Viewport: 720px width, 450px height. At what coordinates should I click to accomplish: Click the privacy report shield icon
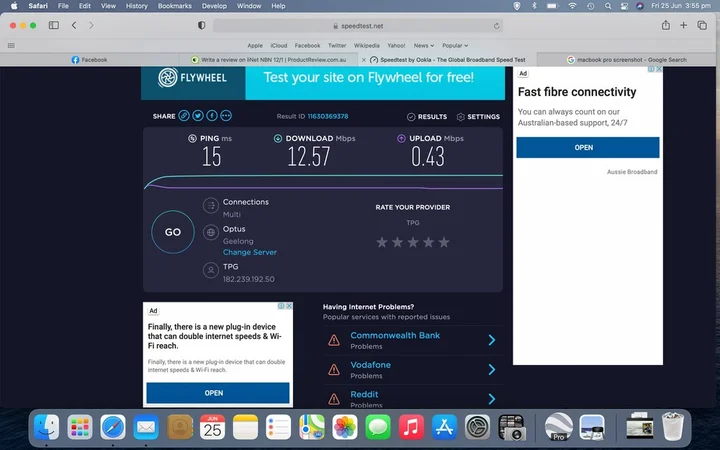[x=201, y=26]
